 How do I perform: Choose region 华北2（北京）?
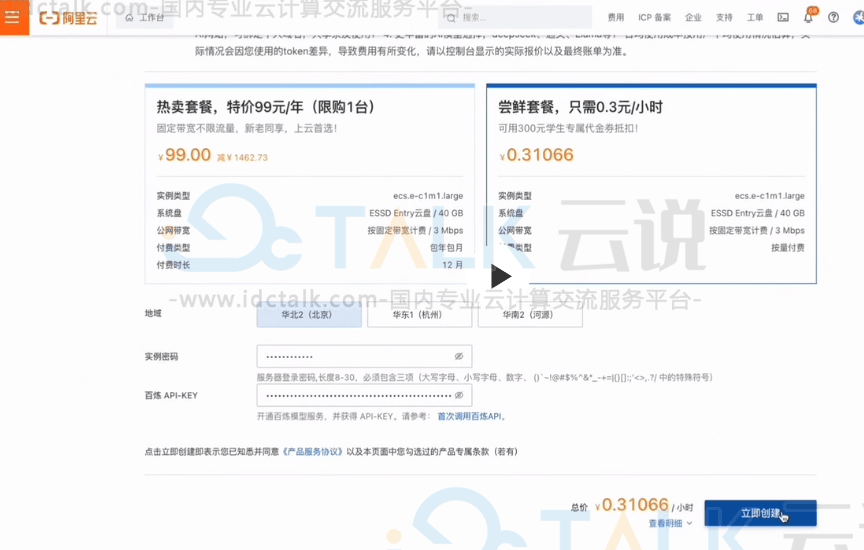(x=309, y=315)
